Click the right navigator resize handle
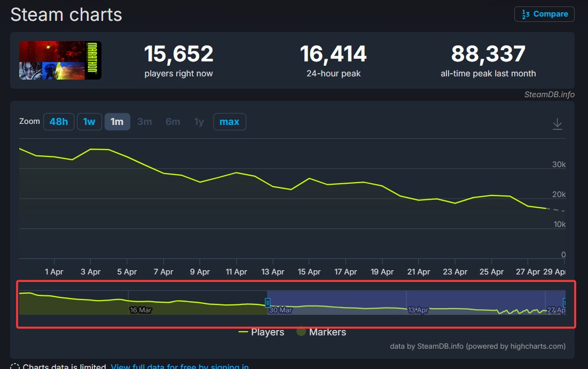Viewport: 588px width, 369px height. pyautogui.click(x=565, y=302)
